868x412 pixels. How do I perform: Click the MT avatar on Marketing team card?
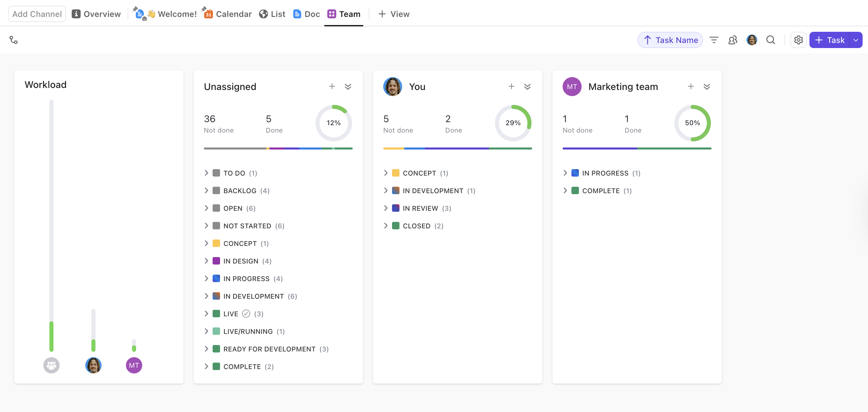572,87
